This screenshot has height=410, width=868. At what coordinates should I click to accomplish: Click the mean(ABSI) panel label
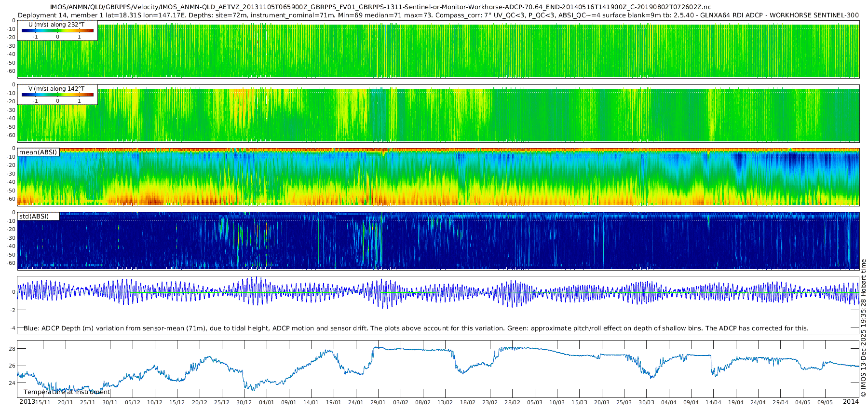[x=38, y=152]
